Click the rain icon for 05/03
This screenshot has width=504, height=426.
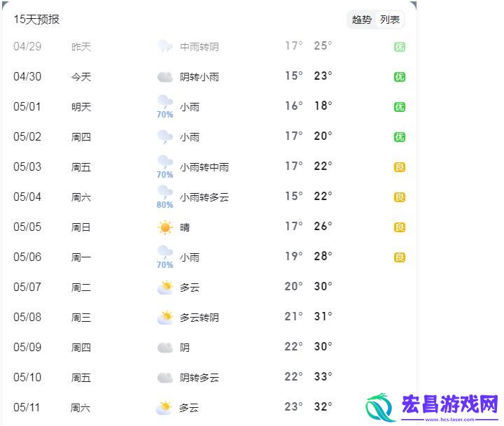pos(165,162)
